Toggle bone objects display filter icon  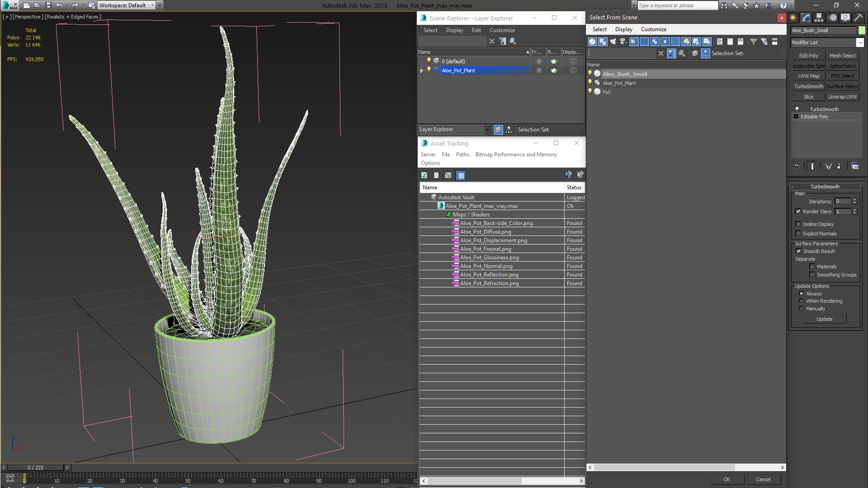(x=675, y=42)
